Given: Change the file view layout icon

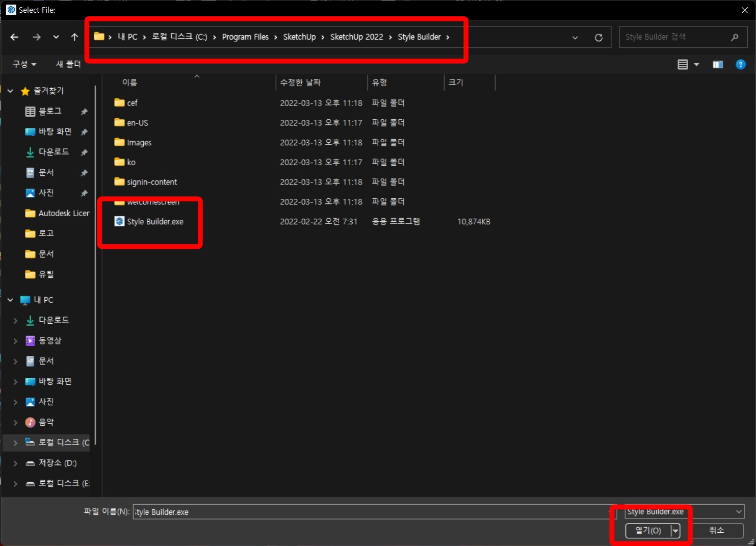Looking at the screenshot, I should [683, 64].
